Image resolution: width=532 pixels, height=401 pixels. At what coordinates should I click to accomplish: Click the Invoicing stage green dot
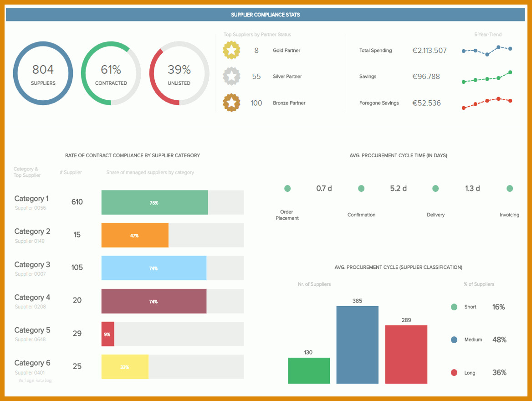tap(510, 189)
